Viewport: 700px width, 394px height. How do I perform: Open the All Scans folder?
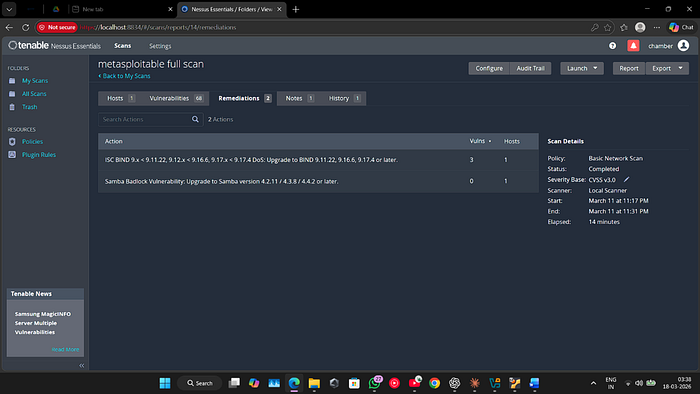click(34, 94)
